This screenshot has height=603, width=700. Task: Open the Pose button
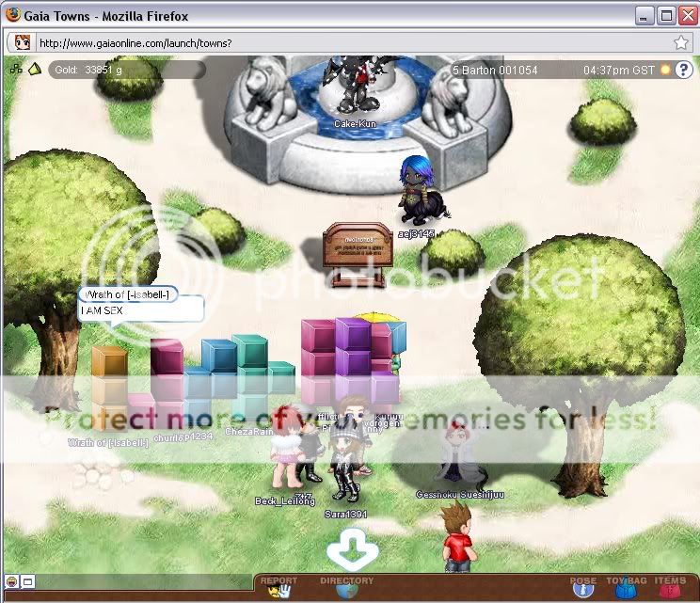click(583, 586)
